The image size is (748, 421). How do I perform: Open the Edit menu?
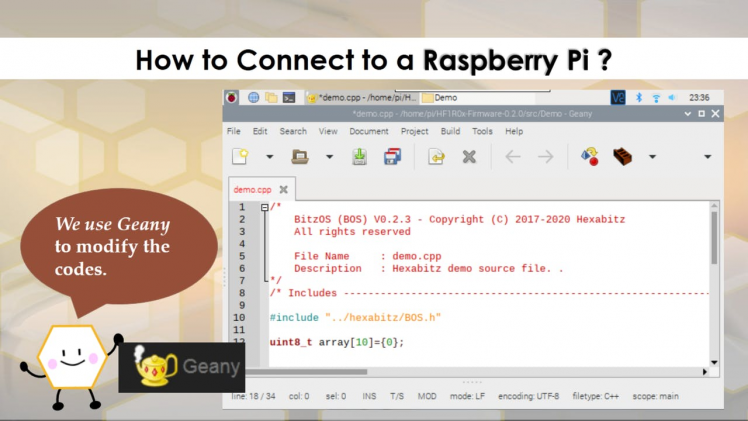click(260, 131)
